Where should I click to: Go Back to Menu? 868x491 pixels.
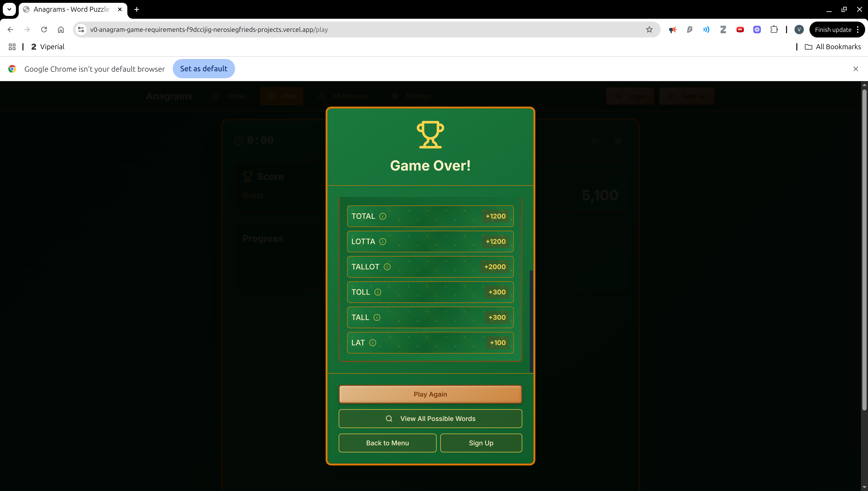click(x=387, y=443)
